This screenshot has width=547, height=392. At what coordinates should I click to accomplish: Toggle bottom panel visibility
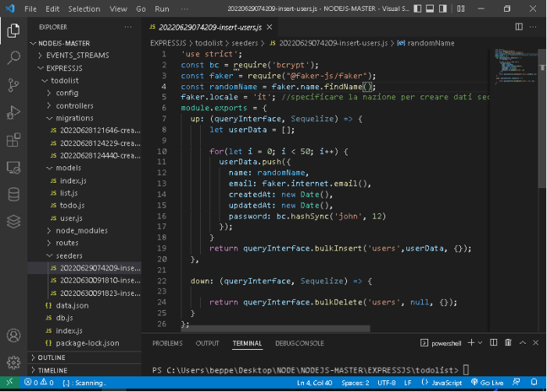point(430,9)
